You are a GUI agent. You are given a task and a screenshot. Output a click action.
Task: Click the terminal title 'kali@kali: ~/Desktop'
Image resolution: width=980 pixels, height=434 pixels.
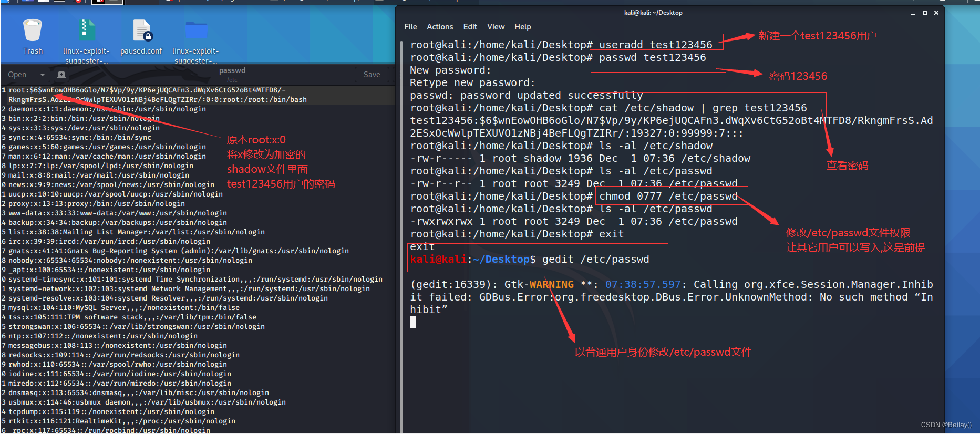(x=653, y=13)
